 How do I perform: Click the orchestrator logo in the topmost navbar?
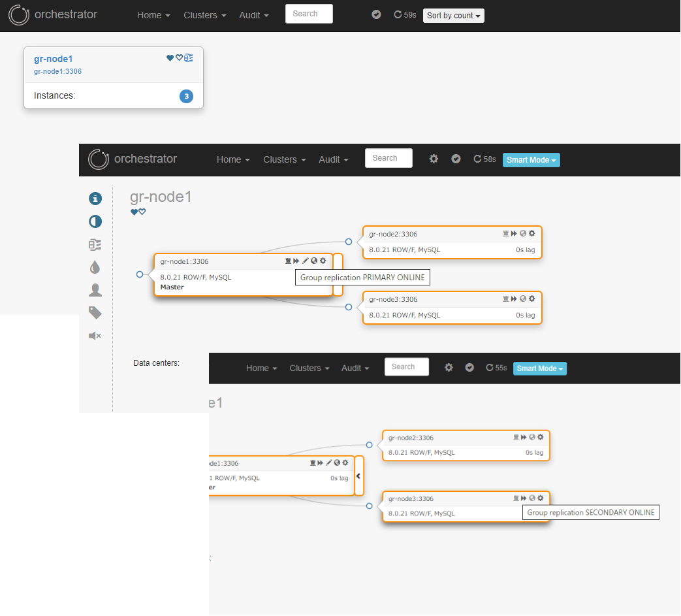coord(19,15)
